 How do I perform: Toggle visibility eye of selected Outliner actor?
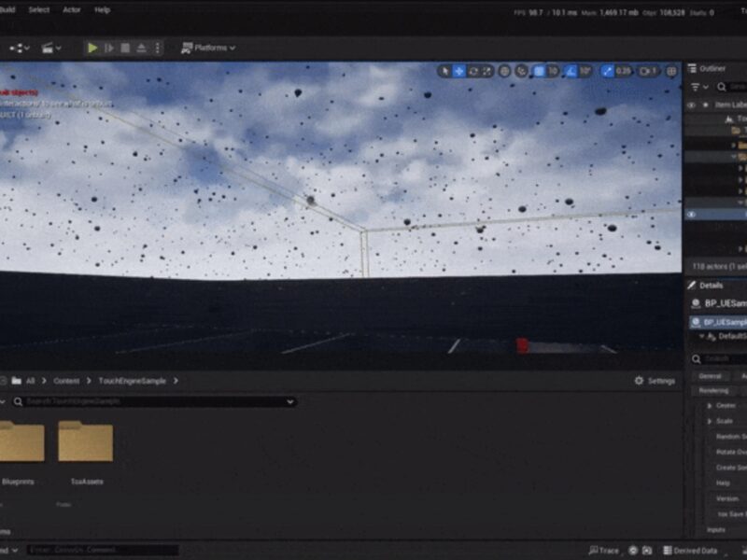691,215
